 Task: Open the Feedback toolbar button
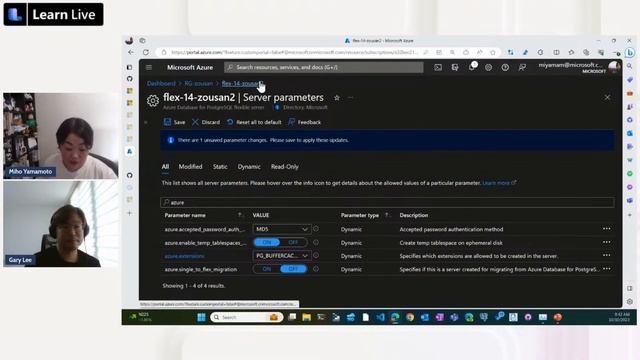[304, 122]
